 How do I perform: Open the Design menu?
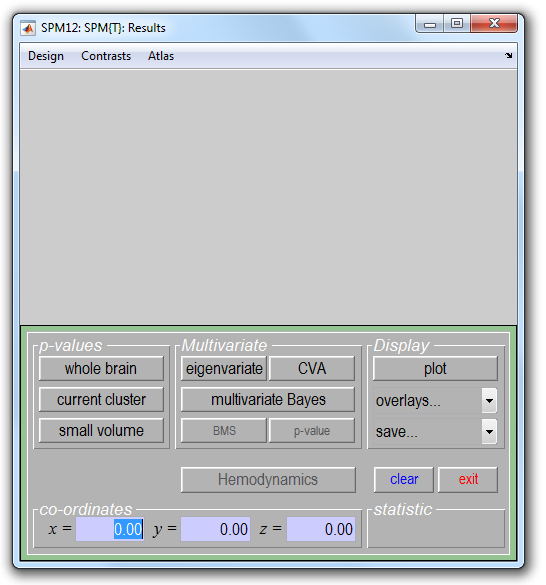46,56
